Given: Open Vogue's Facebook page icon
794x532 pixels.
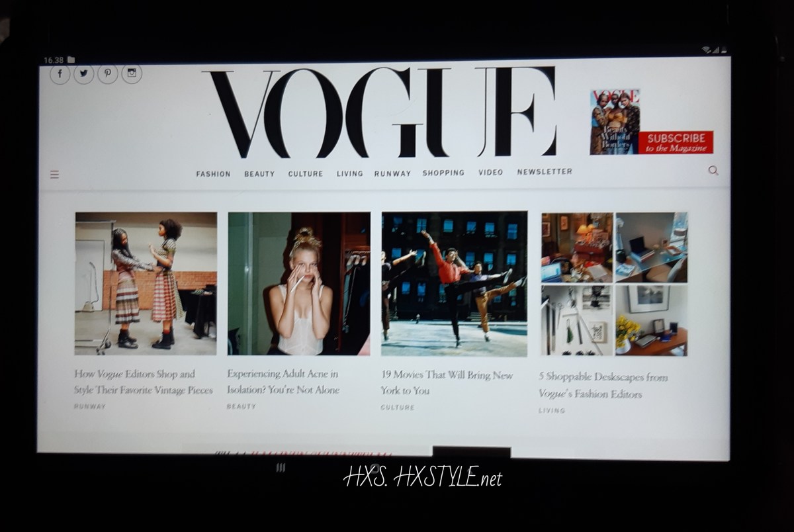Looking at the screenshot, I should coord(60,73).
